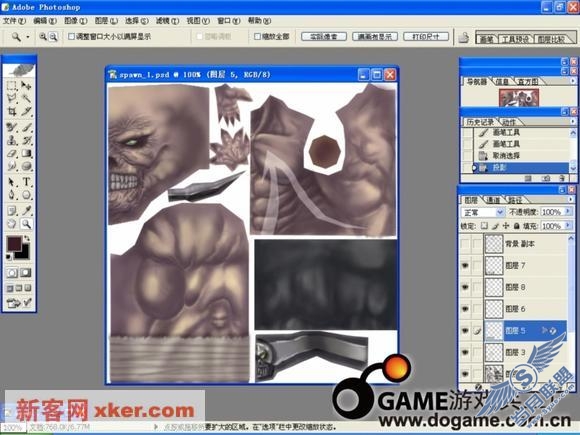580x435 pixels.
Task: Switch to the 通道 tab
Action: click(x=493, y=200)
